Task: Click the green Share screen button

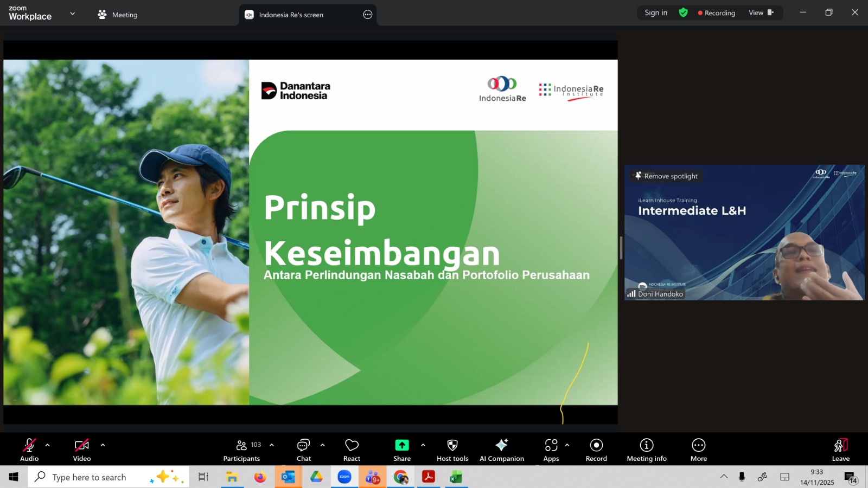Action: point(401,450)
